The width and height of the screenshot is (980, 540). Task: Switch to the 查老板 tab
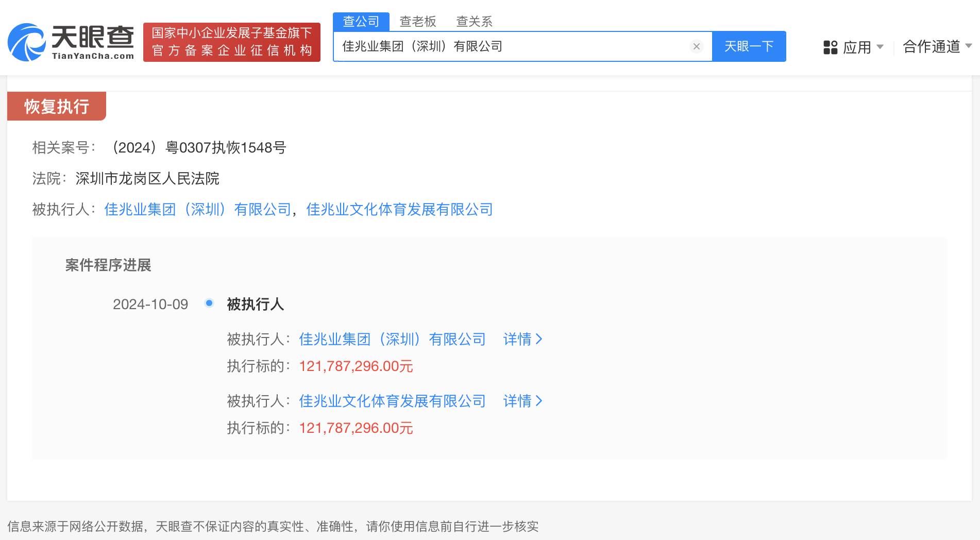click(418, 22)
